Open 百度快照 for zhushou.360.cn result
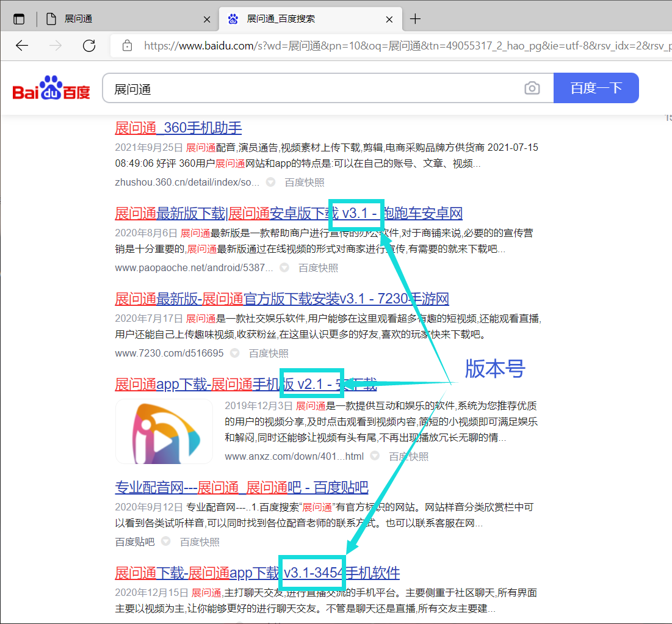Image resolution: width=672 pixels, height=624 pixels. pos(305,183)
